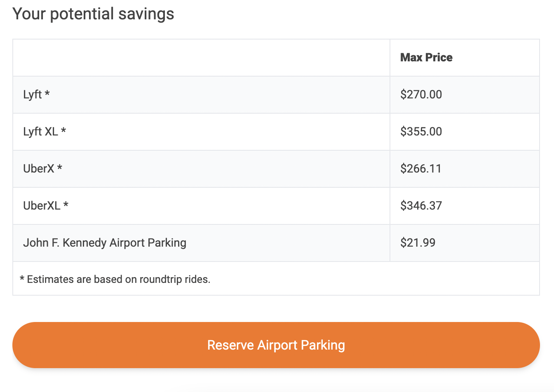
Task: Click John F. Kennedy Airport Parking label
Action: (105, 243)
